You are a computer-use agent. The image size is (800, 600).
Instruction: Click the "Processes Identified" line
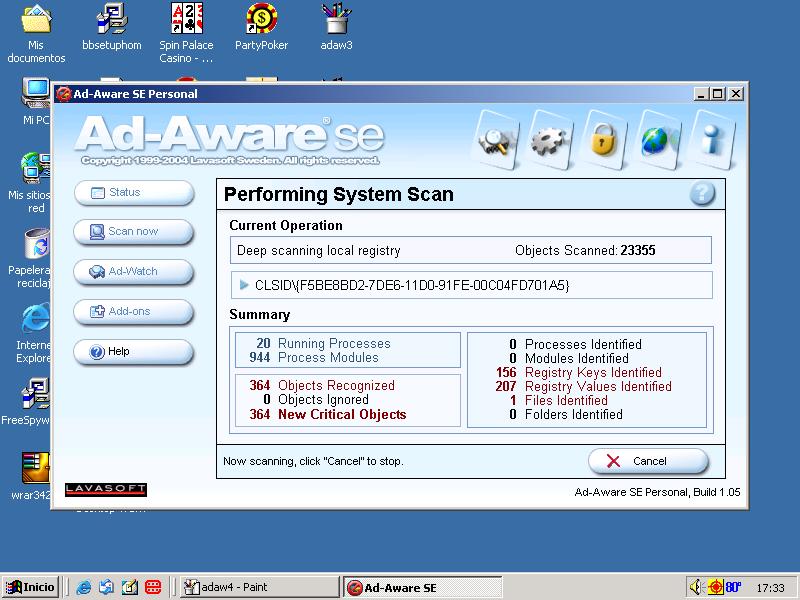(x=576, y=344)
